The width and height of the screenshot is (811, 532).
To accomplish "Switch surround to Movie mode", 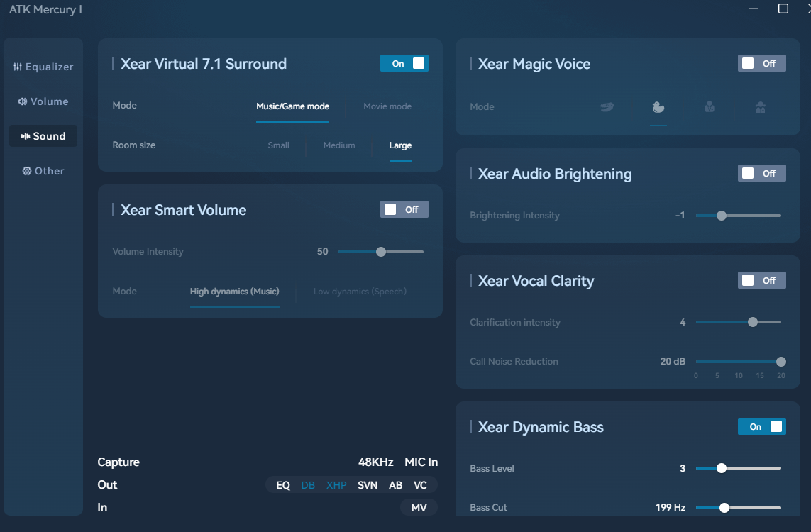I will click(x=387, y=106).
